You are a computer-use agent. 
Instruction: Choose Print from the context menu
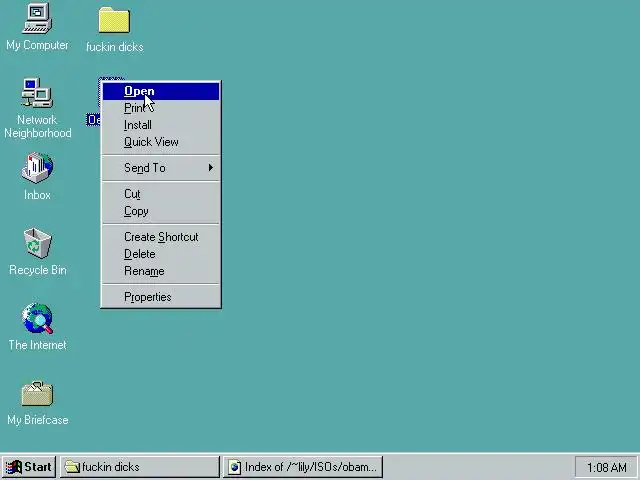(161, 108)
